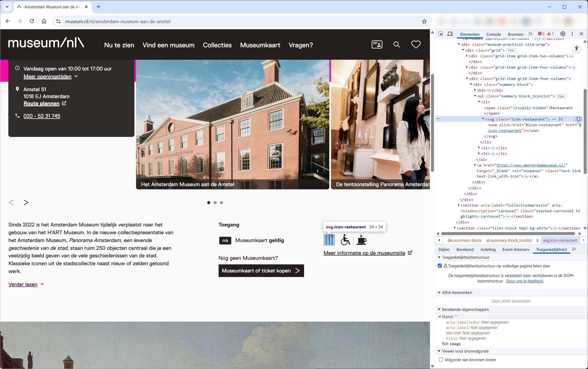Collapse Viewer voor bronvolgorde section
This screenshot has height=369, width=588.
coord(439,351)
